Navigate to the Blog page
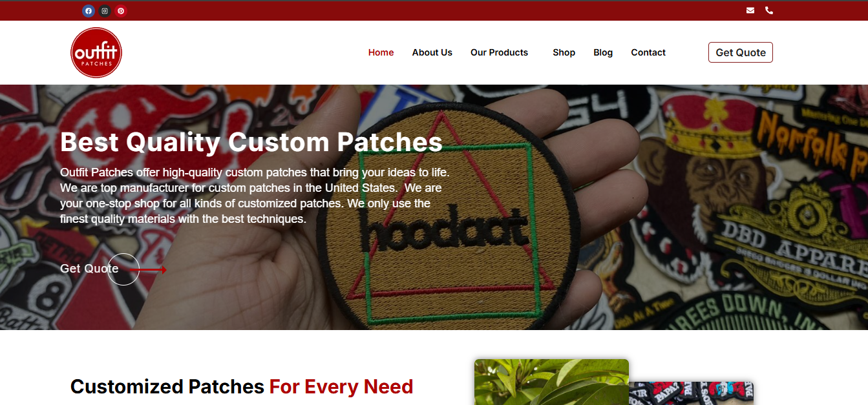Screen dimensions: 868x405 [x=603, y=52]
